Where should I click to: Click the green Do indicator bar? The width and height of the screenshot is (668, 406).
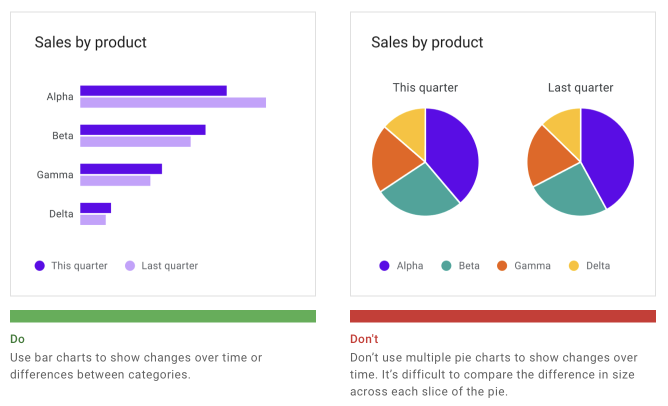[163, 316]
